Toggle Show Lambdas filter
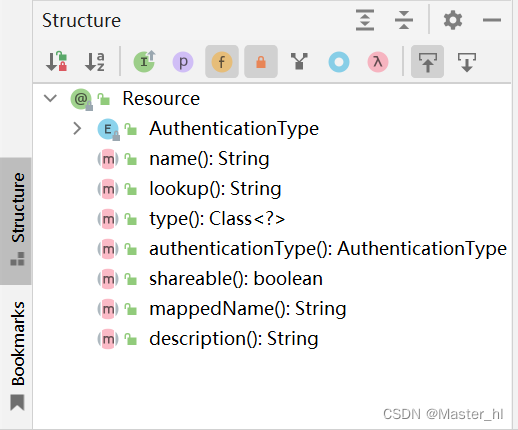The width and height of the screenshot is (518, 430). click(378, 62)
